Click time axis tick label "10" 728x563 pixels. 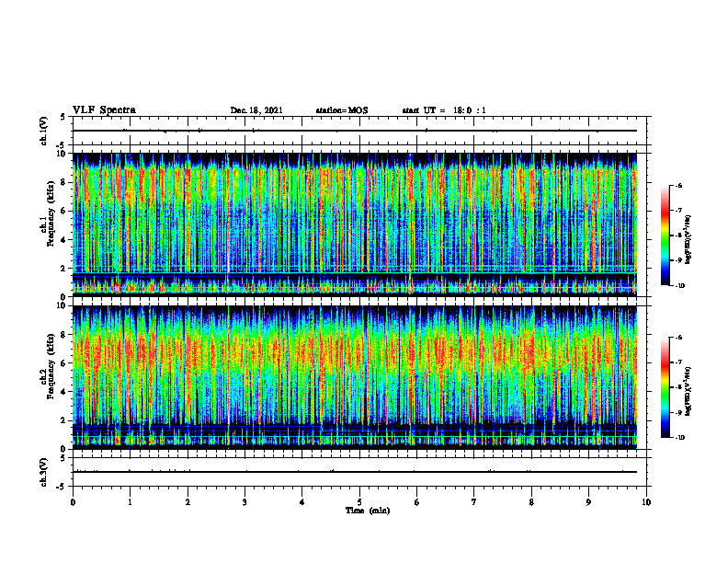(x=646, y=502)
